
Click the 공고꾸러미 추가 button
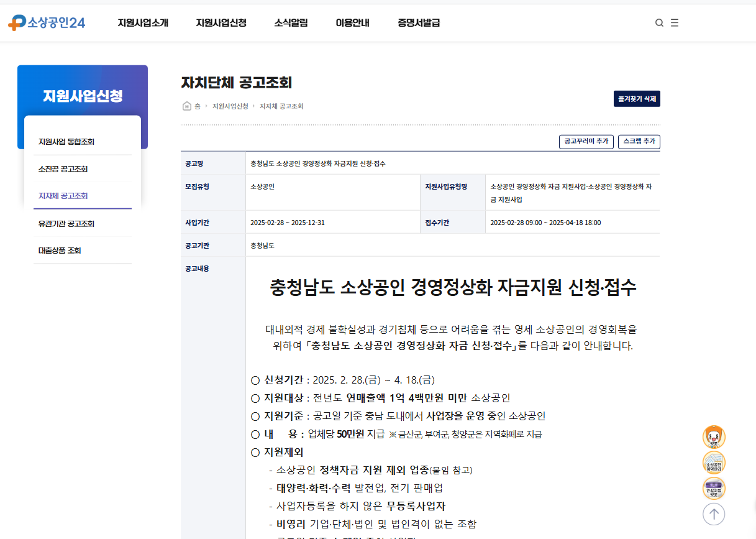pyautogui.click(x=586, y=142)
